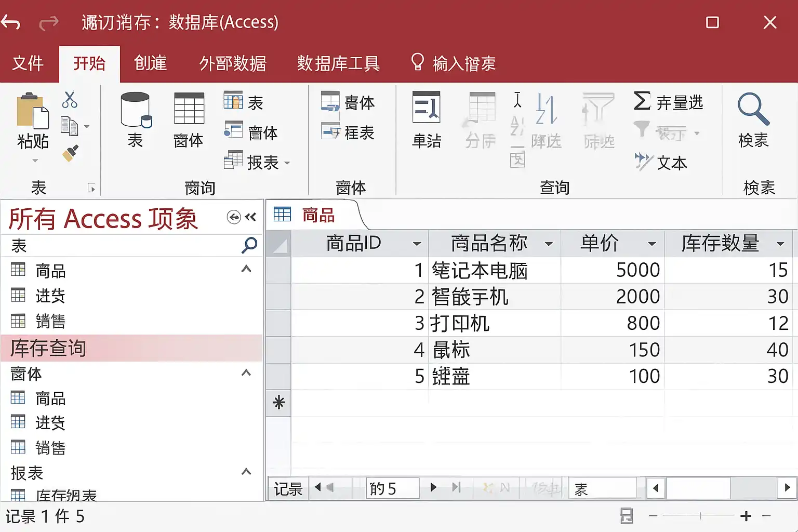The image size is (798, 532).
Task: Click the Sigma totals icon
Action: pos(642,101)
